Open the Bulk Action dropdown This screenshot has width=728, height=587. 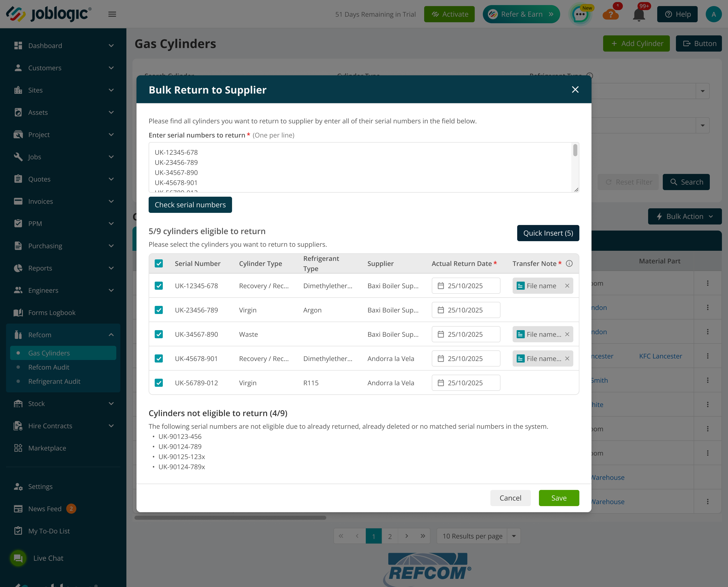(685, 216)
